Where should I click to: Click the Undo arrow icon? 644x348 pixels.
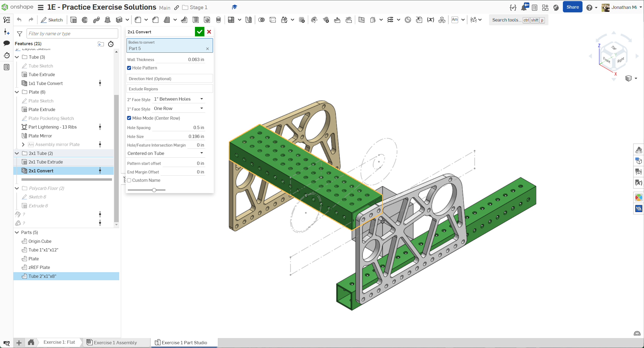[x=19, y=20]
